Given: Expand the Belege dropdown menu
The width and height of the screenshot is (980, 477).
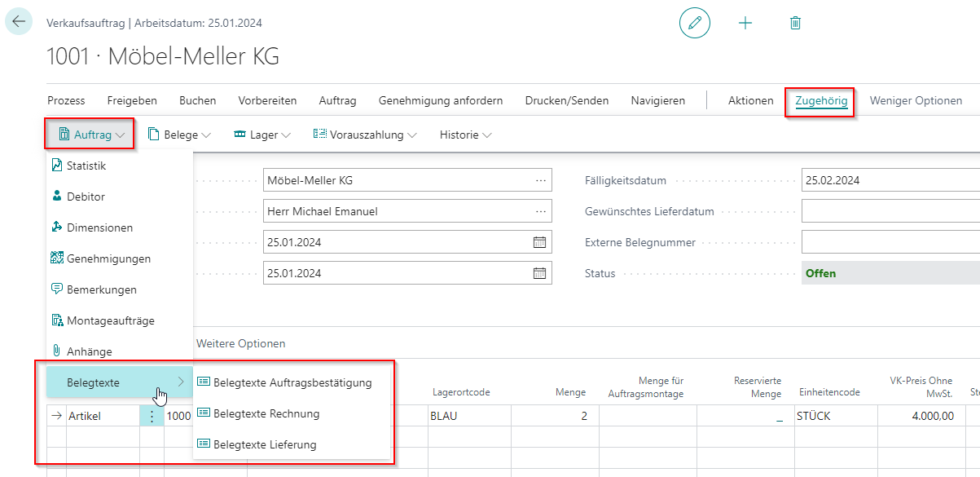Looking at the screenshot, I should click(179, 135).
